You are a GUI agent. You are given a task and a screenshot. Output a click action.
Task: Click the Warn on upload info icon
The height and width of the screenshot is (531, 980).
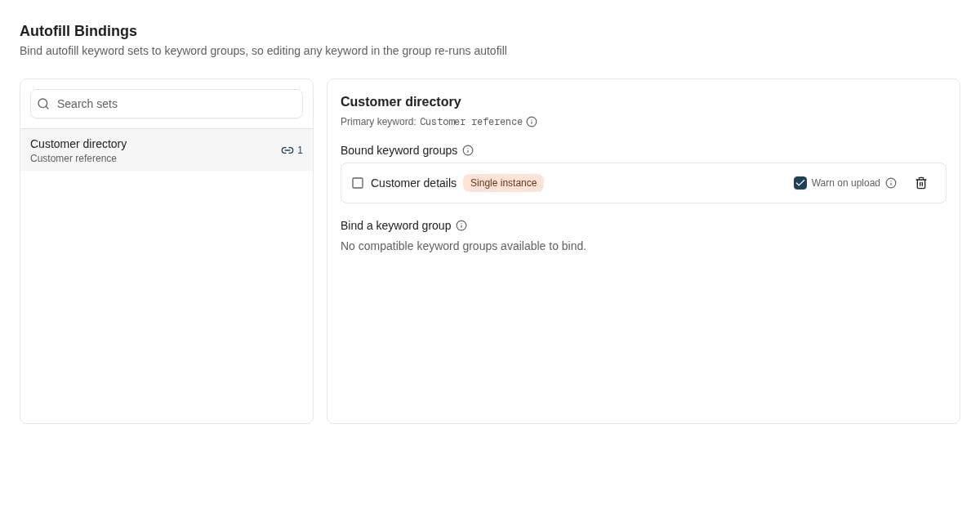(891, 183)
